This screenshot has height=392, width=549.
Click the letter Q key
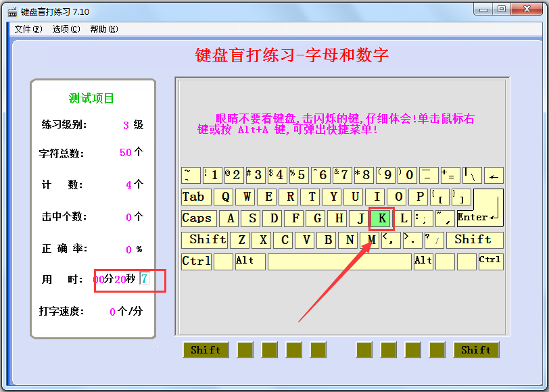(x=225, y=197)
